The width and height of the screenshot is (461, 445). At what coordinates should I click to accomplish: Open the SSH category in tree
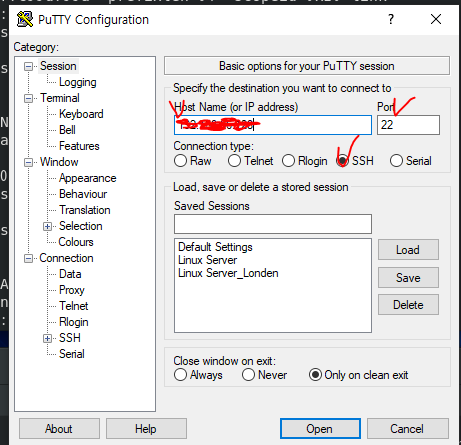coord(70,338)
